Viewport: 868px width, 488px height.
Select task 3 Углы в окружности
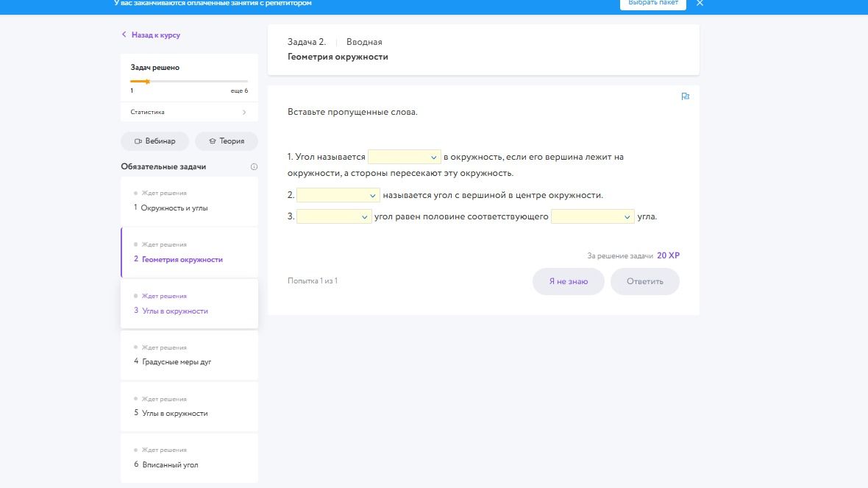(x=189, y=304)
